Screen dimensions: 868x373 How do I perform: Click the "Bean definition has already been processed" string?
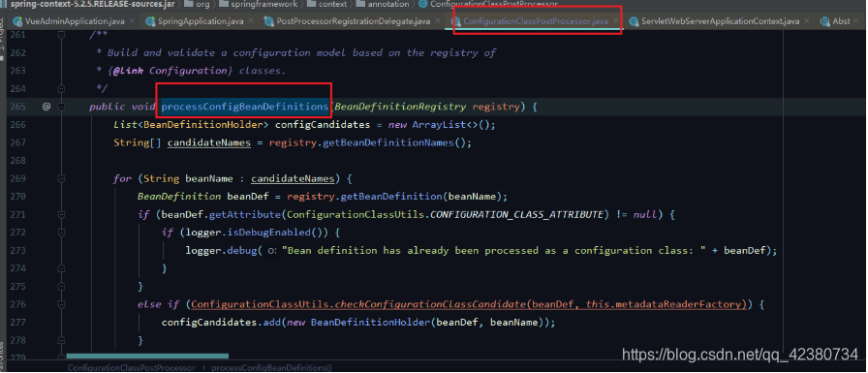[x=494, y=251]
